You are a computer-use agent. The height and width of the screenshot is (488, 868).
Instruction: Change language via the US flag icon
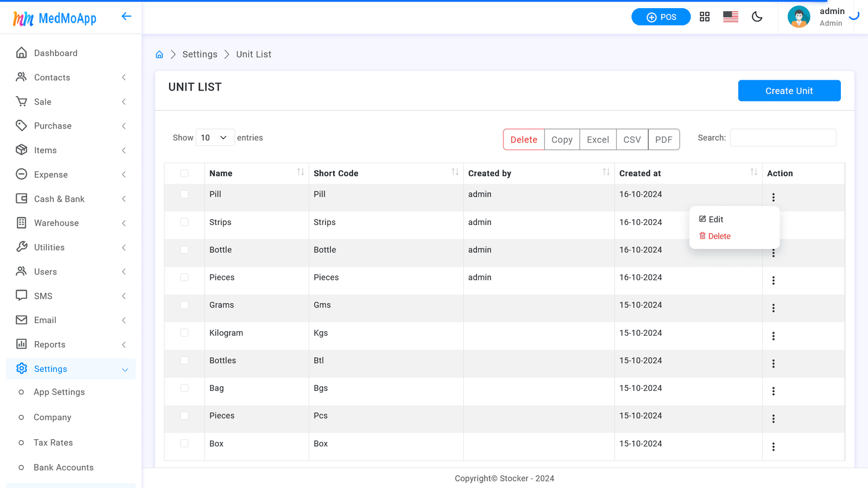(731, 17)
